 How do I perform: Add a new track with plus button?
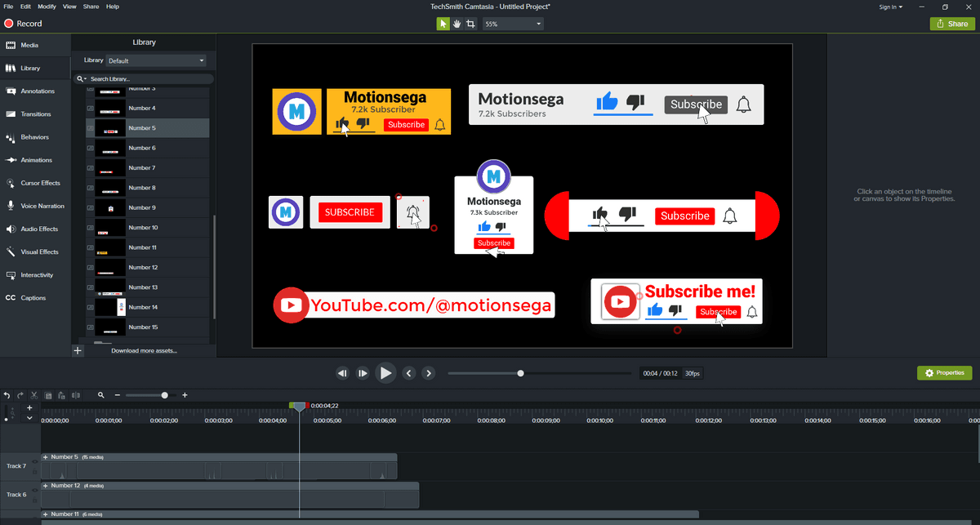(x=29, y=407)
